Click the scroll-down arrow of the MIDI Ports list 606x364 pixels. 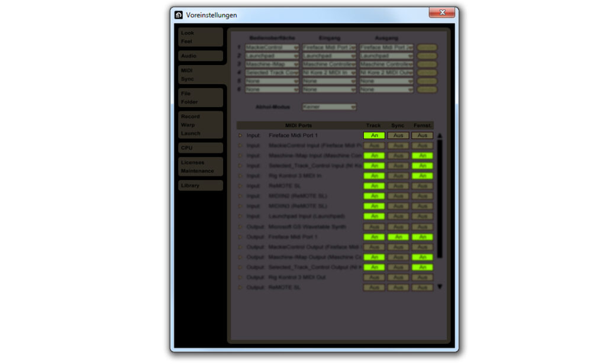coord(440,286)
